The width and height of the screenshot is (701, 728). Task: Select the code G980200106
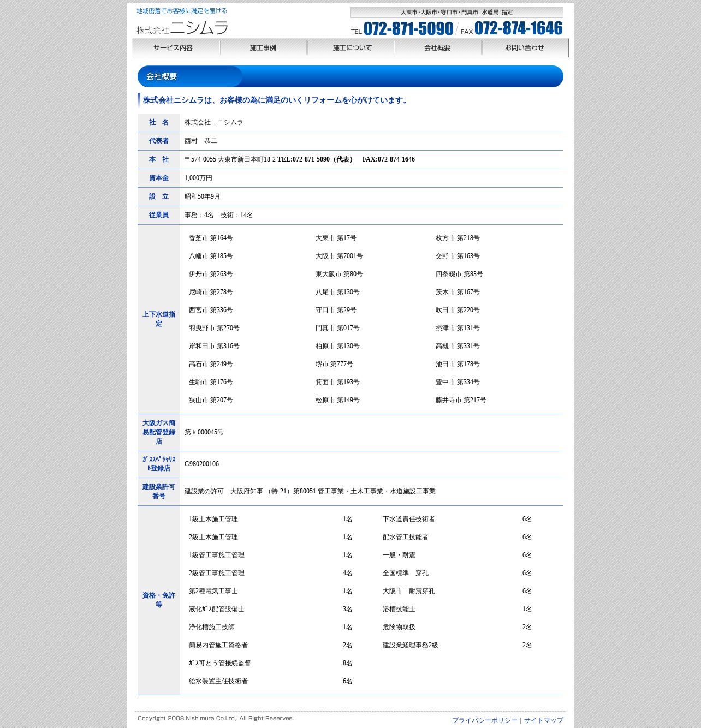pyautogui.click(x=201, y=464)
